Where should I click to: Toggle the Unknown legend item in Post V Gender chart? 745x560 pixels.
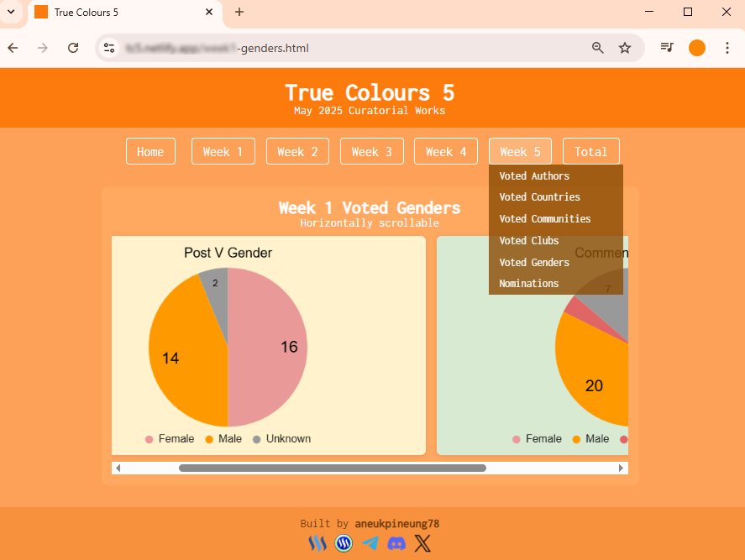[x=281, y=439]
